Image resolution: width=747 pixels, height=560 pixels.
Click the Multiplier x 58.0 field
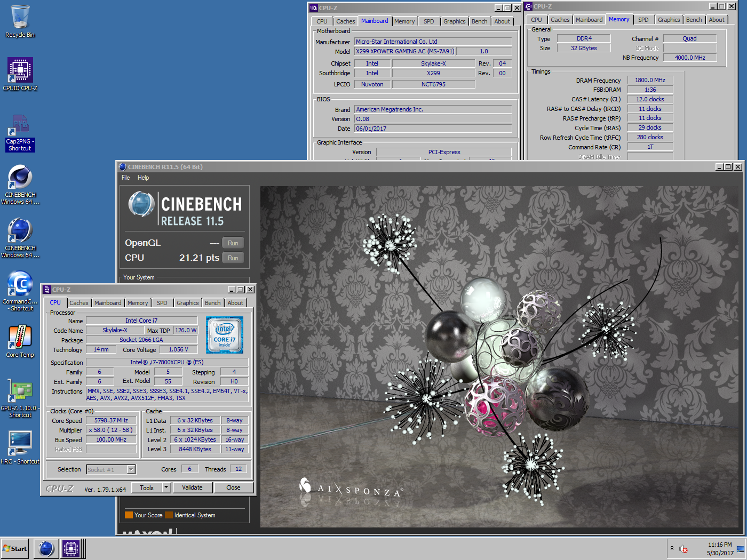111,430
